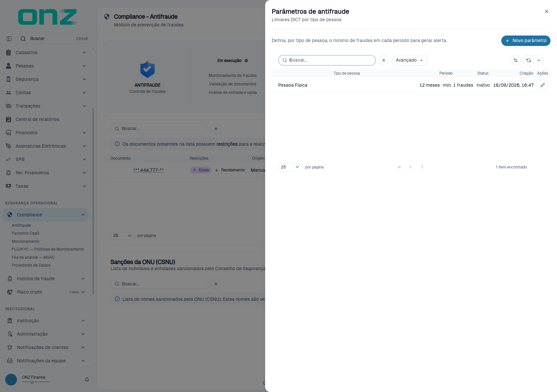Toggle the sidebar collapse icon

[9, 39]
